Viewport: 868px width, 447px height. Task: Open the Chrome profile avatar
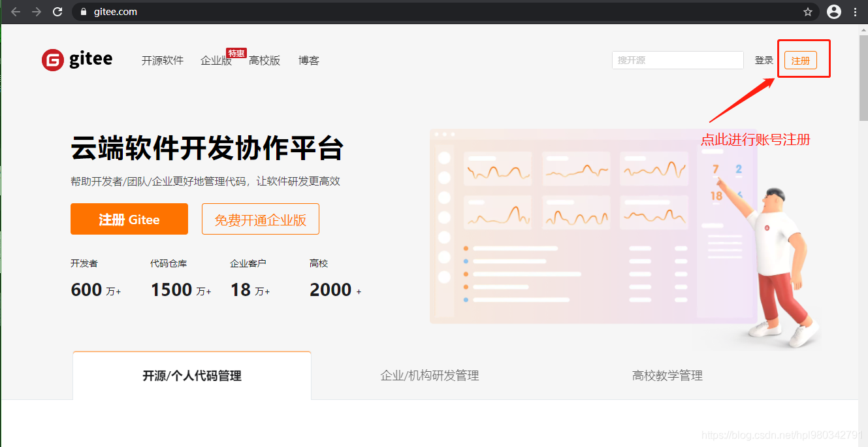coord(834,12)
